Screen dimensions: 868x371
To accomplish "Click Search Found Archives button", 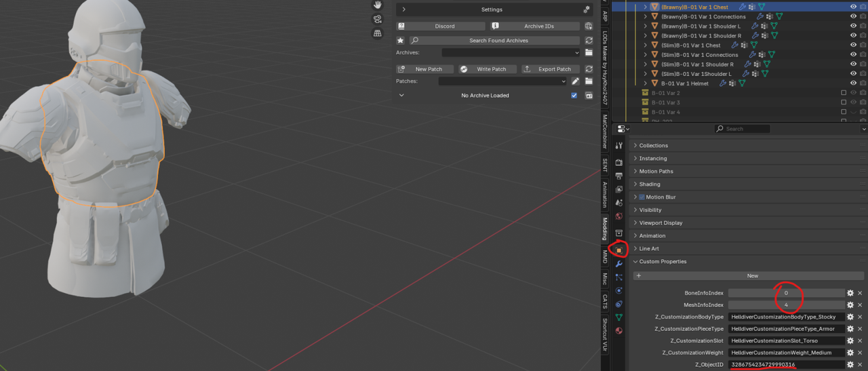I will (x=494, y=41).
